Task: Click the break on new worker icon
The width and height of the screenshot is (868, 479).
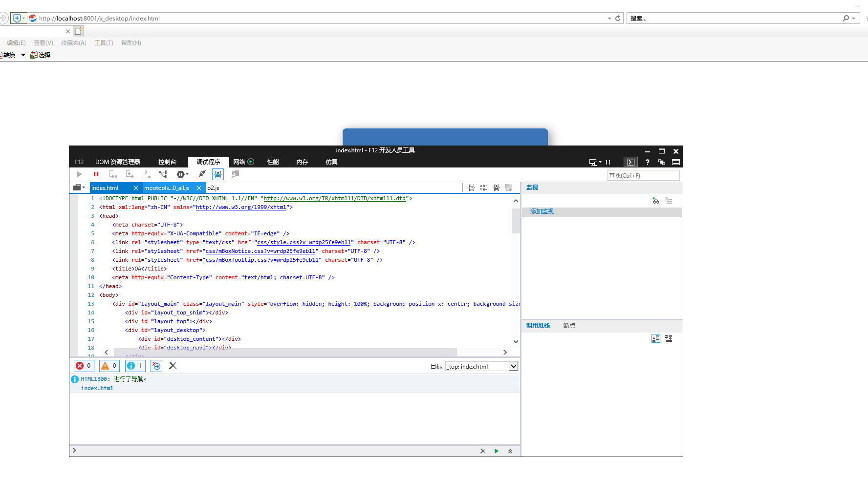Action: (163, 174)
